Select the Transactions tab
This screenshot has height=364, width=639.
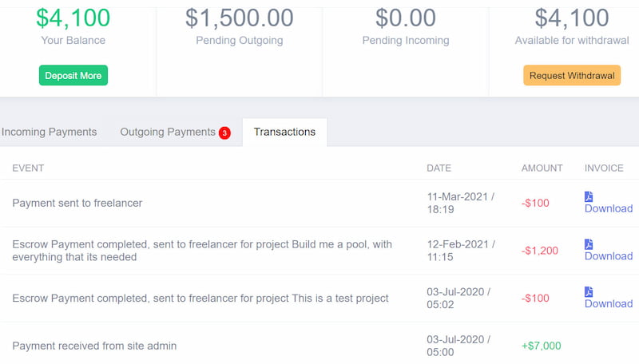(284, 132)
